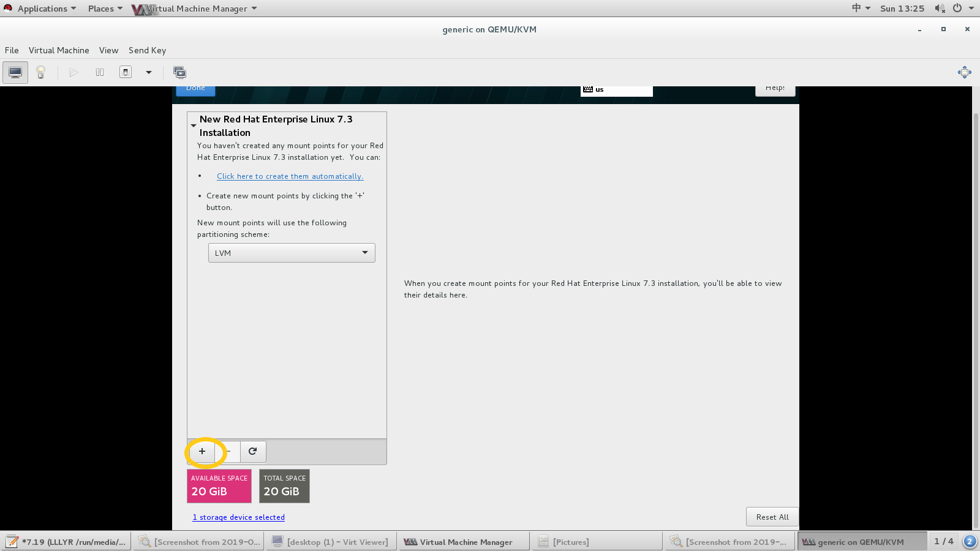This screenshot has width=980, height=551.
Task: Open manage VM snapshots icon
Action: [x=179, y=72]
